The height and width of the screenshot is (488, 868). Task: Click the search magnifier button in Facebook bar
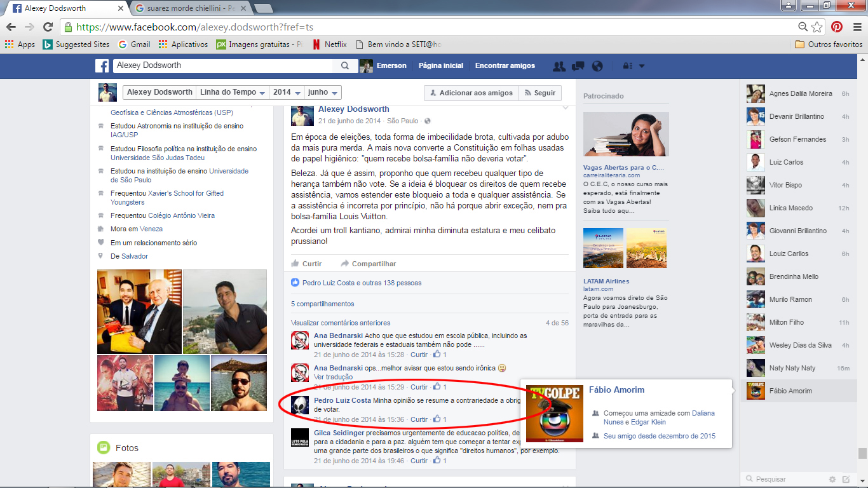(x=345, y=65)
